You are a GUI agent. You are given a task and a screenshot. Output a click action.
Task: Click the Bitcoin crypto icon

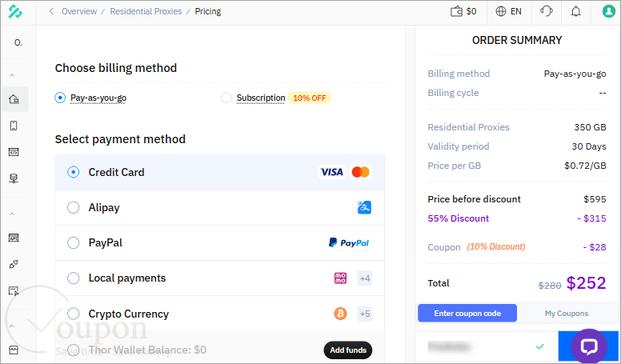click(340, 314)
